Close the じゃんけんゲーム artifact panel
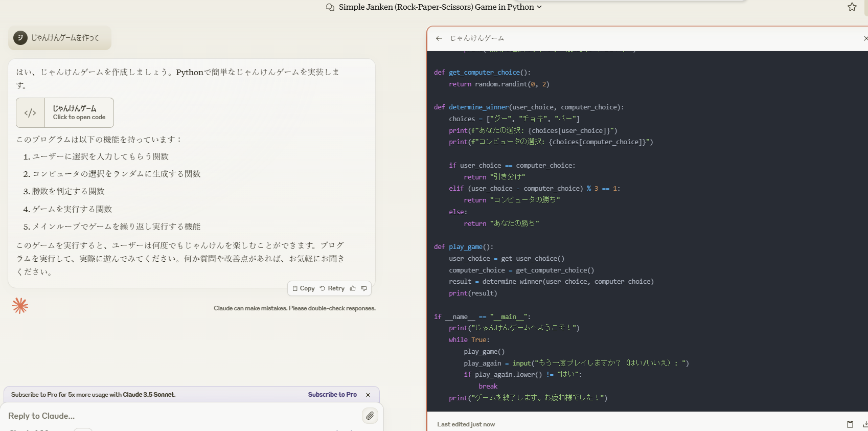 coord(865,38)
